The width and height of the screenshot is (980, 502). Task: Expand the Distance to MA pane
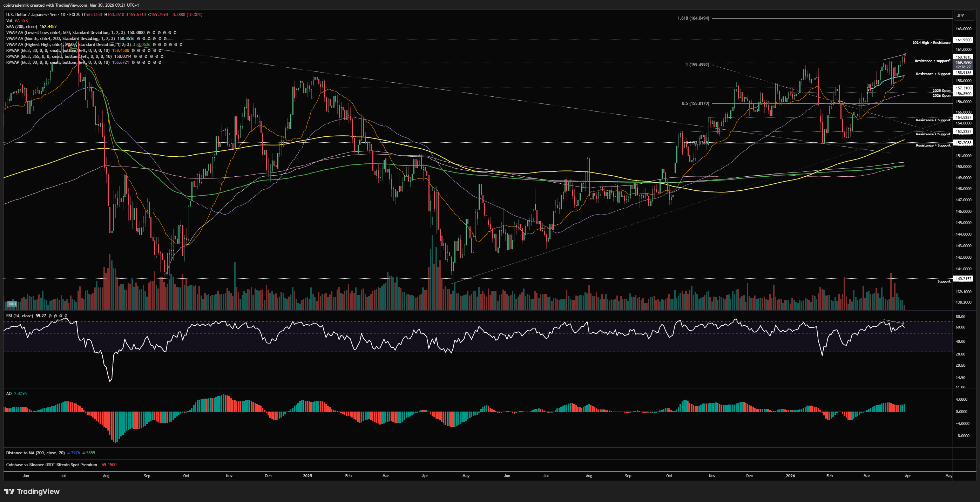(35, 453)
